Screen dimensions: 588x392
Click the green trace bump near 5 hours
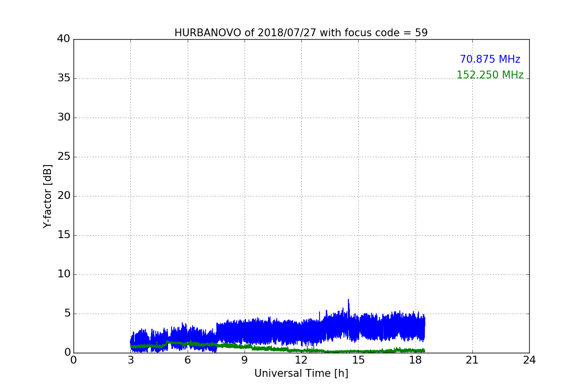[x=168, y=342]
